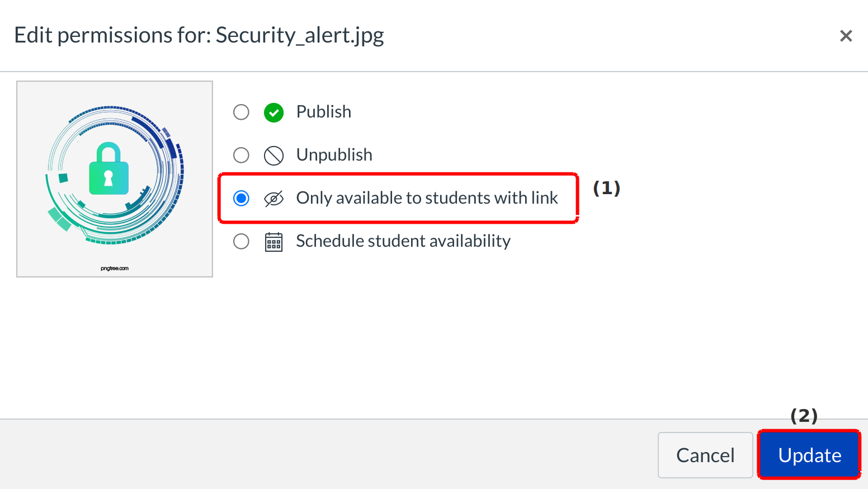
Task: Select the 'Only available to students with link' radio button
Action: (241, 198)
